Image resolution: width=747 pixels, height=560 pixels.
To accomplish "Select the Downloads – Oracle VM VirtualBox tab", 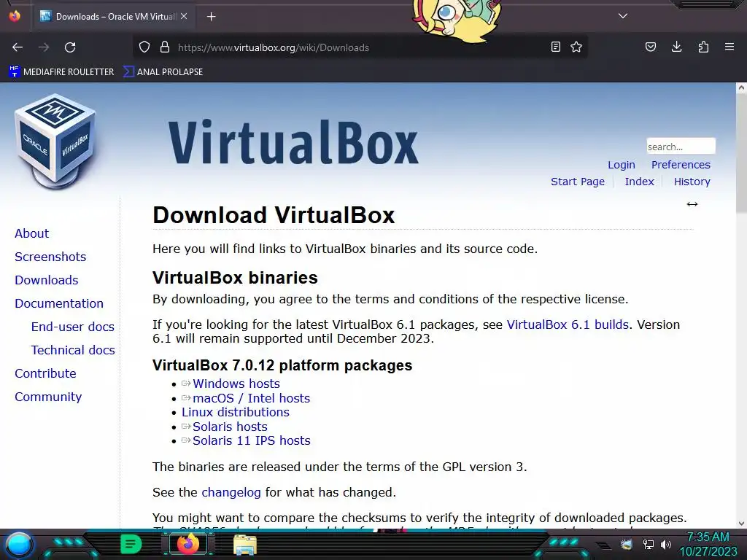I will (114, 16).
